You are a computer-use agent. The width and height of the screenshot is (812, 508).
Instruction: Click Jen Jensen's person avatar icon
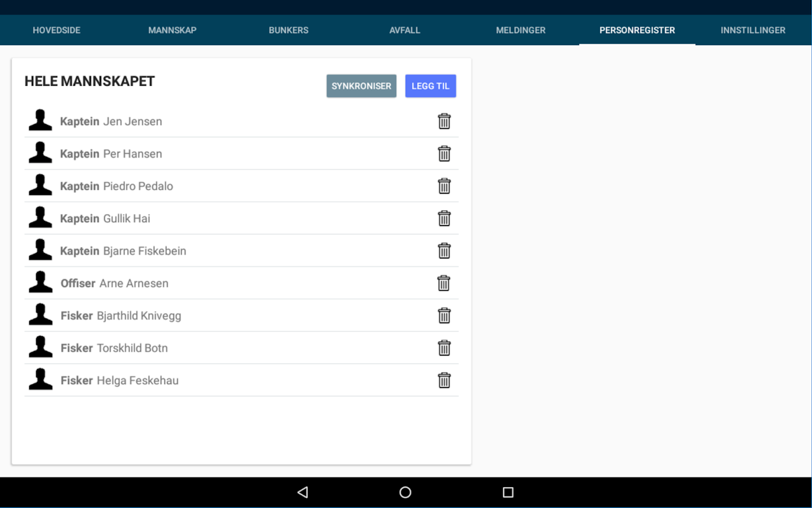click(41, 121)
